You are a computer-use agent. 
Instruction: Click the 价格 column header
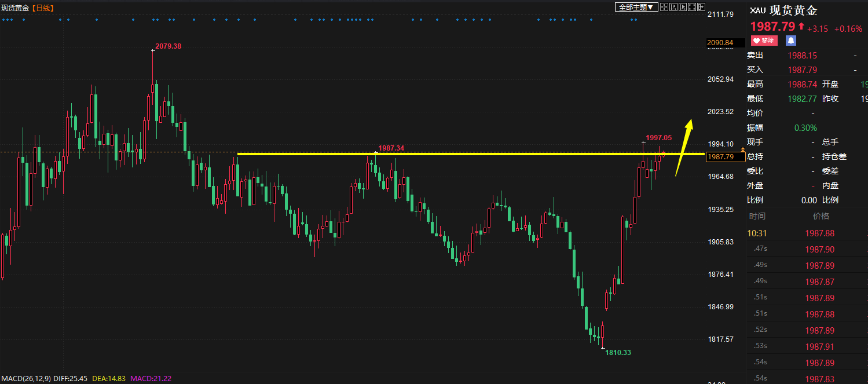point(821,216)
